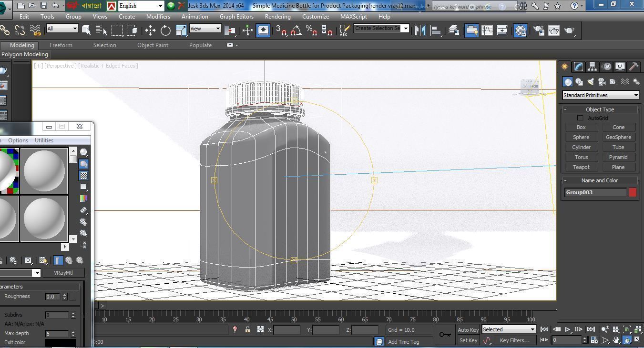Image resolution: width=644 pixels, height=348 pixels.
Task: Select the Lights category icon
Action: [591, 82]
